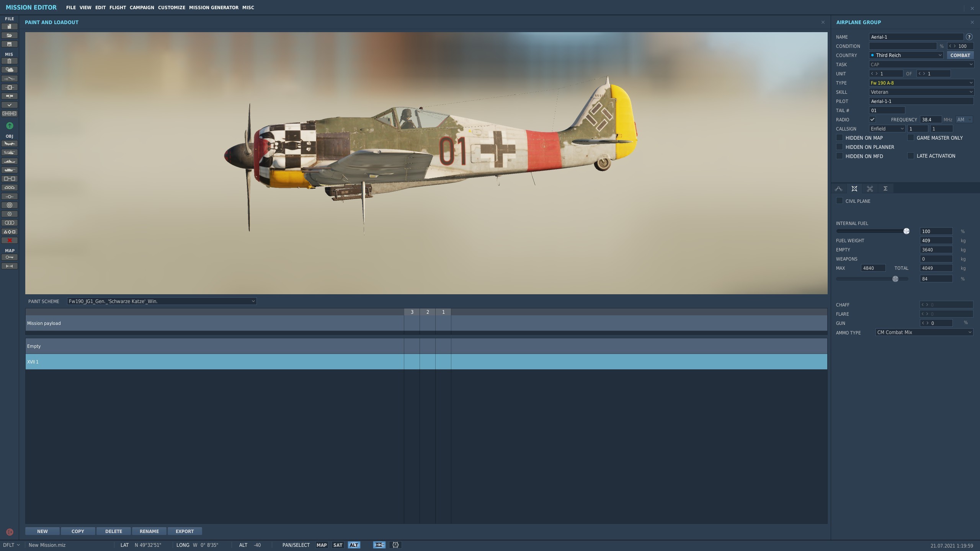The width and height of the screenshot is (980, 551).
Task: Select the static object boxes tool
Action: [10, 179]
